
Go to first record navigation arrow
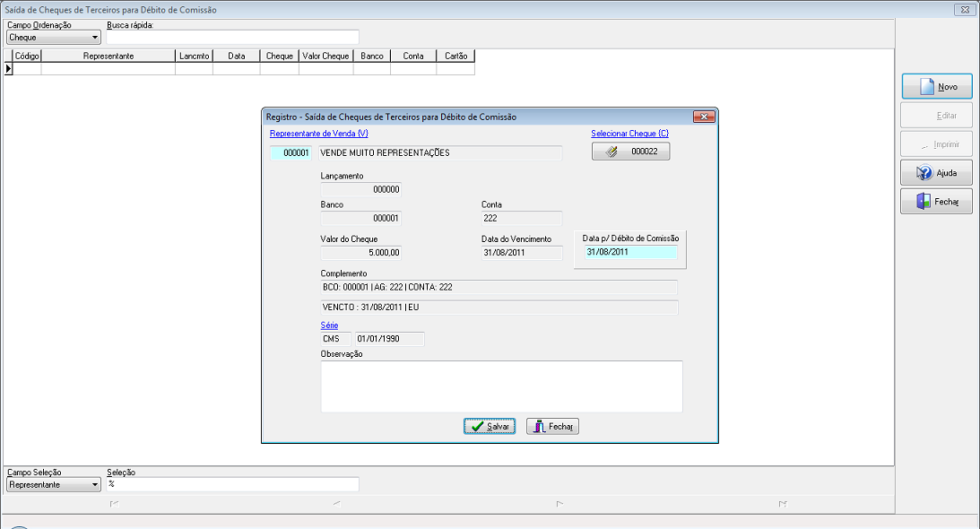tap(115, 504)
